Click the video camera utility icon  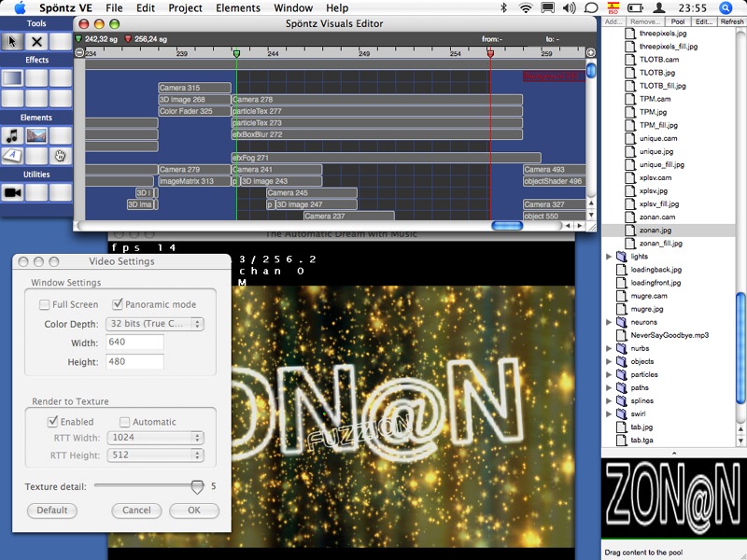12,192
